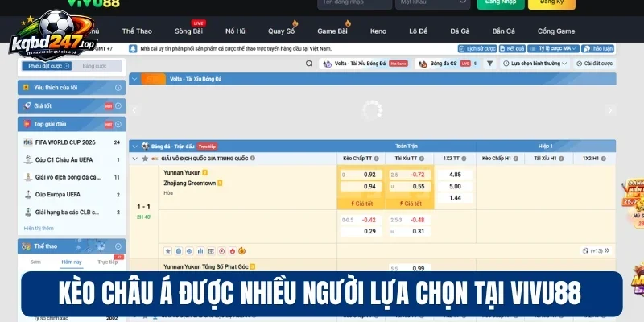Click info icon beside Kèo Chấp TT
644x322 pixels.
point(376,159)
